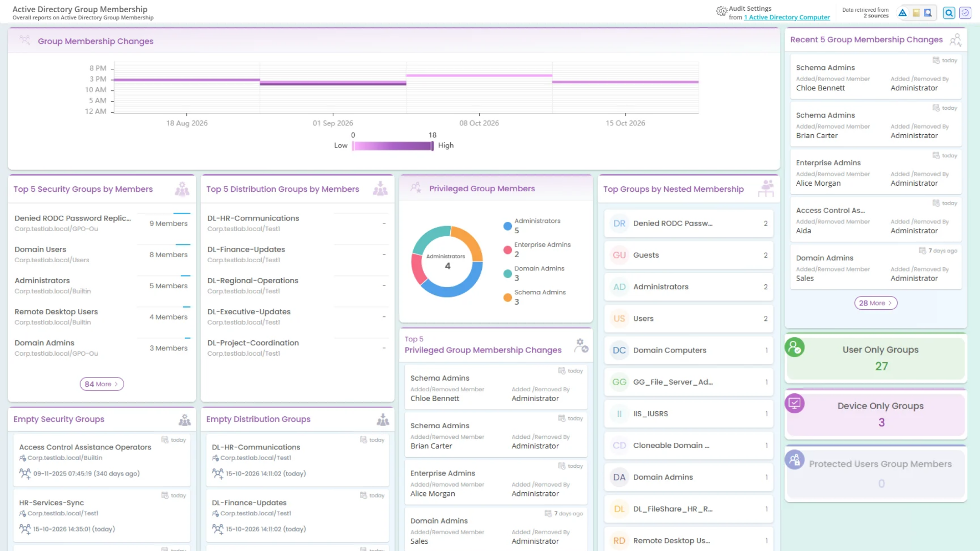Expand the 84 More security groups button

(102, 384)
